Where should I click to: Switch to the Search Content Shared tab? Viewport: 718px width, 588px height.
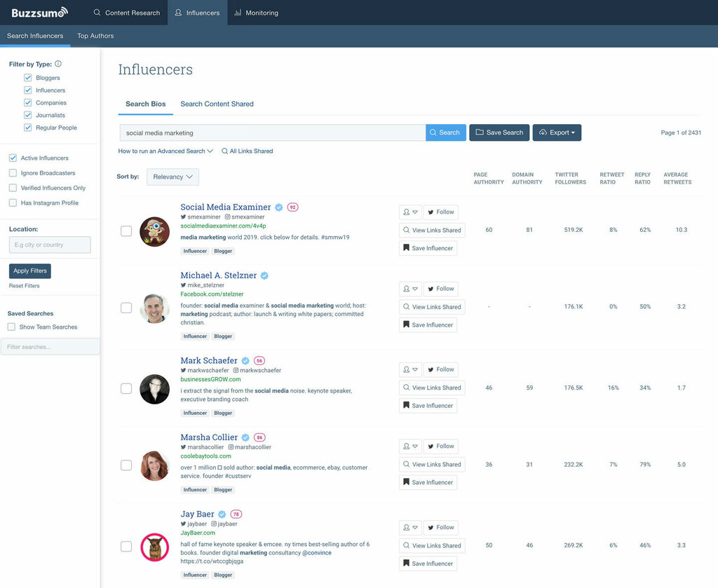tap(217, 103)
